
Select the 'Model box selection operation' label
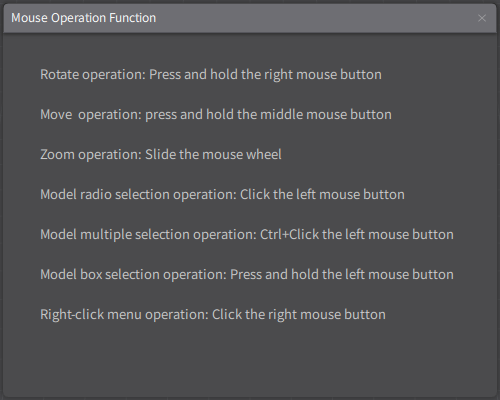(133, 275)
